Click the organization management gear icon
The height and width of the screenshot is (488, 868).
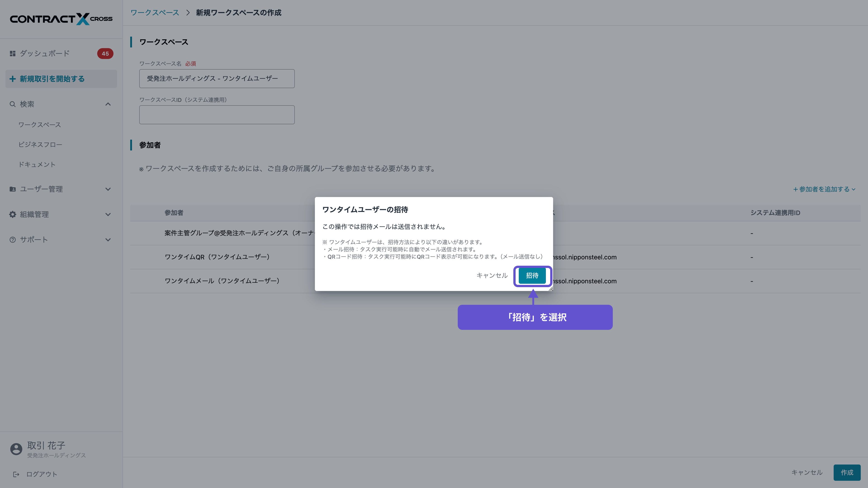click(x=12, y=215)
